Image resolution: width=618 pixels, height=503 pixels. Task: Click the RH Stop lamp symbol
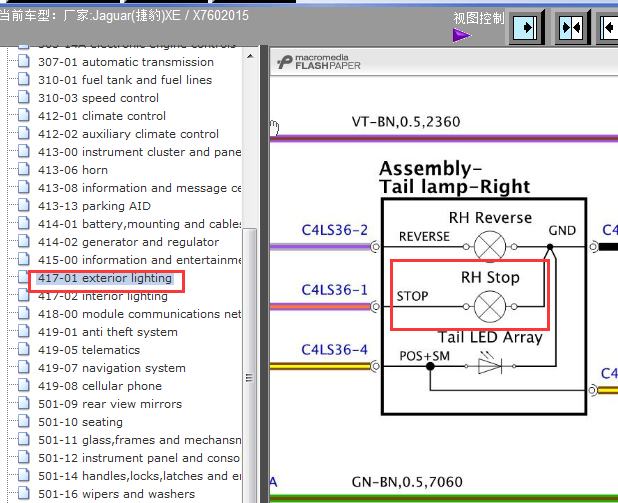point(490,306)
